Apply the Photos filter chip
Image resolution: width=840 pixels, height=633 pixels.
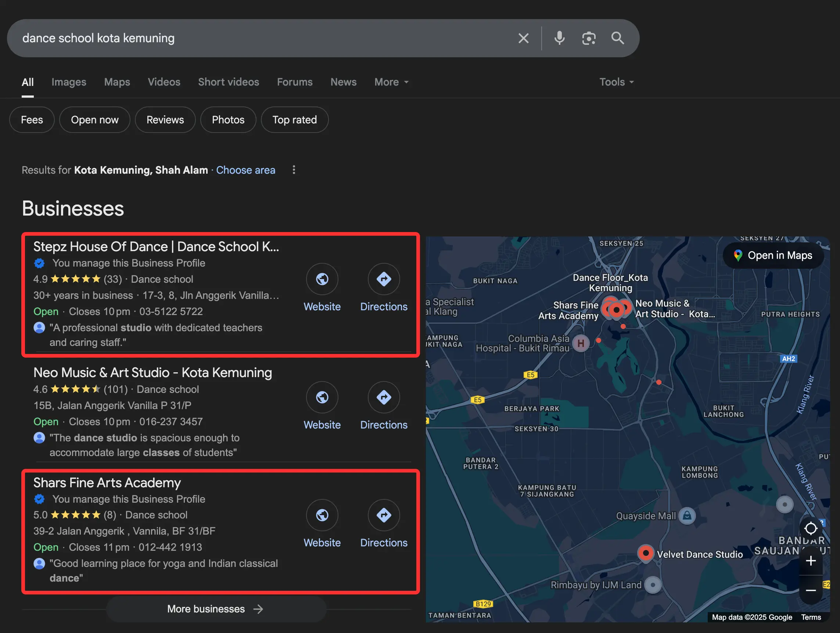[x=228, y=120]
